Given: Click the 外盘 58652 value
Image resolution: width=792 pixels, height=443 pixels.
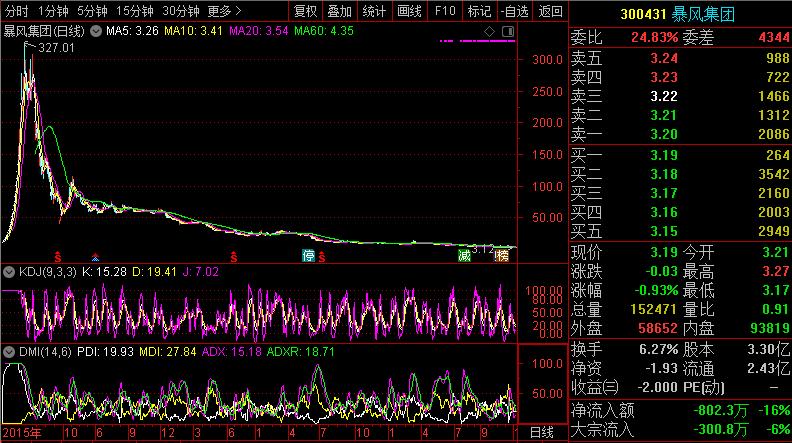Looking at the screenshot, I should [658, 328].
